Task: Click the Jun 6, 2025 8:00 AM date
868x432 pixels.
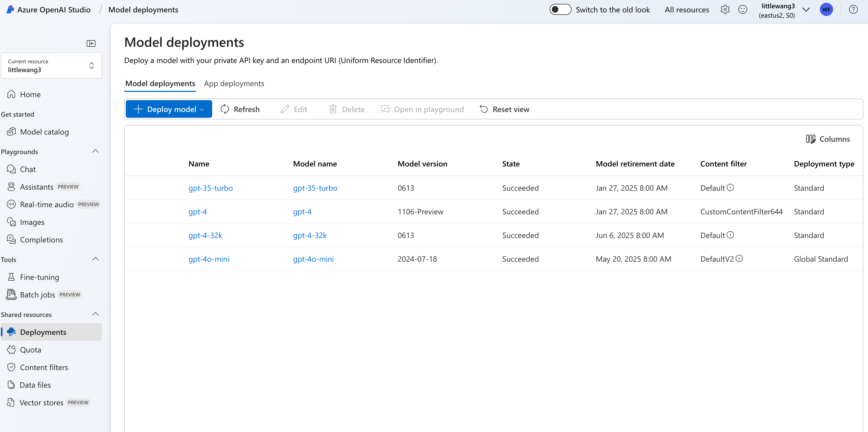Action: click(x=630, y=235)
